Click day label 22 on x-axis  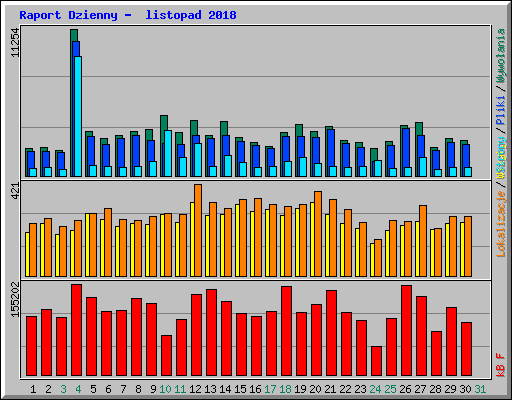pos(345,389)
